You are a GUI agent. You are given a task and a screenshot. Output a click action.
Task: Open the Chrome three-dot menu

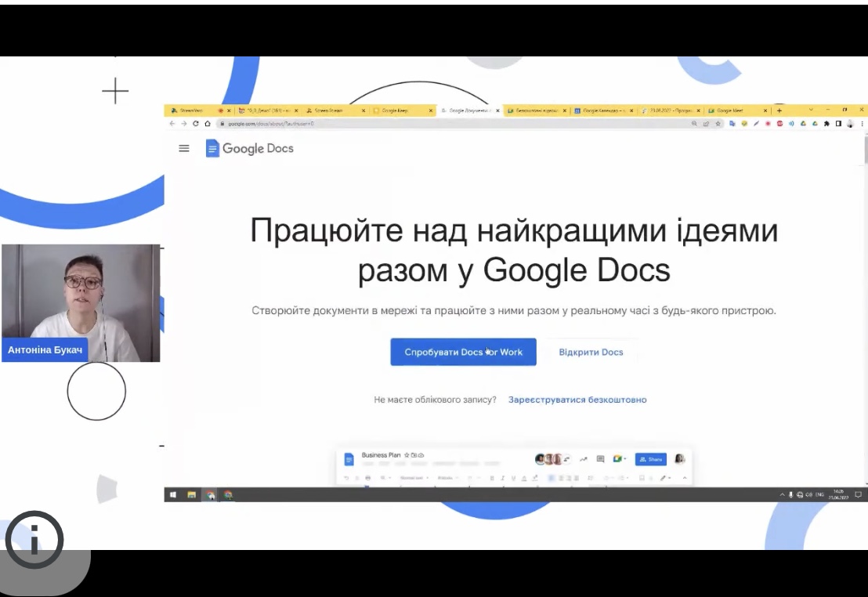[862, 124]
